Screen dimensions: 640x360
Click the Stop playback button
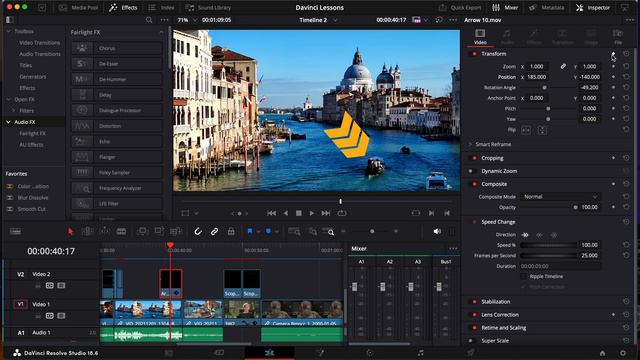298,213
